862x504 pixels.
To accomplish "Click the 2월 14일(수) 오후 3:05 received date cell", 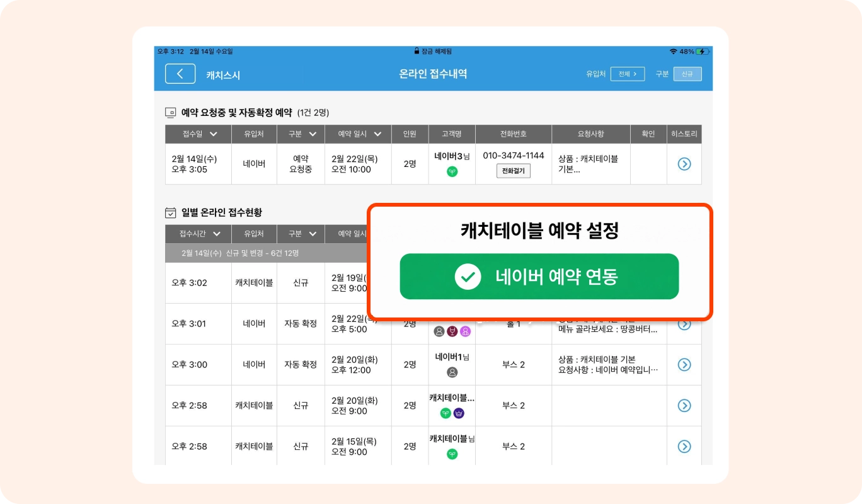I will click(x=198, y=164).
